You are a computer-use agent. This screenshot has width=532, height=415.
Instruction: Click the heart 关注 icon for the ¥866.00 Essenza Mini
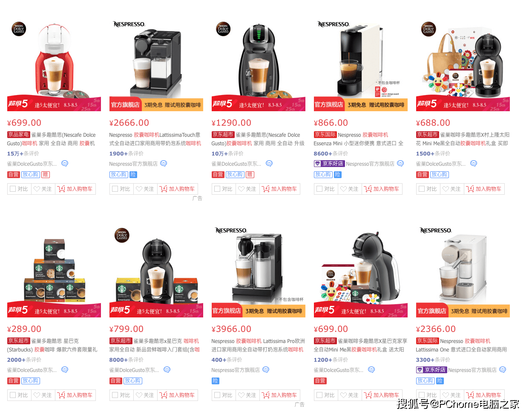coord(344,189)
